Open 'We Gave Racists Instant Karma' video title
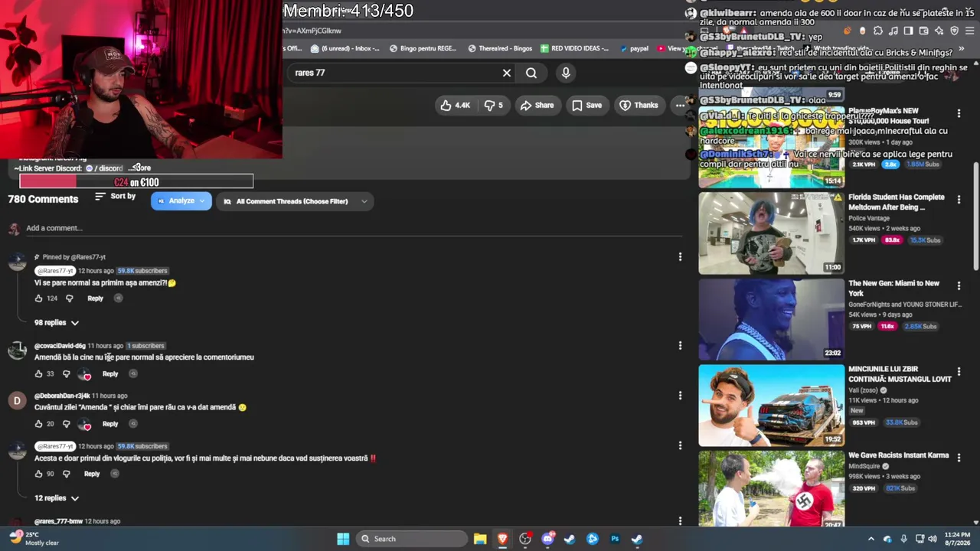 [898, 455]
